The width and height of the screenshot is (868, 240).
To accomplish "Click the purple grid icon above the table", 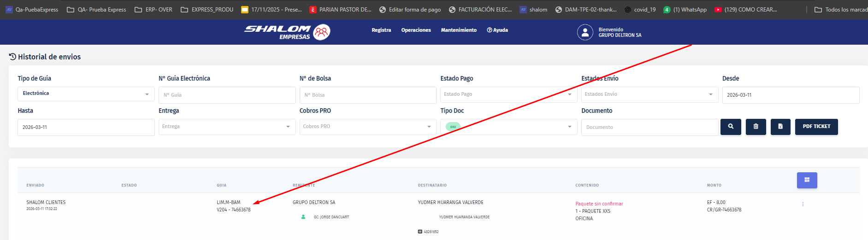I will click(x=807, y=180).
